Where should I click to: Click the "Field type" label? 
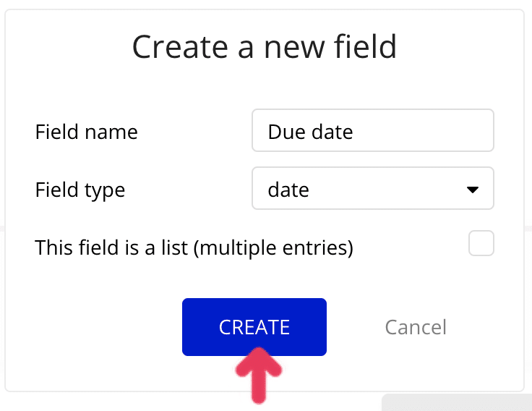(80, 190)
